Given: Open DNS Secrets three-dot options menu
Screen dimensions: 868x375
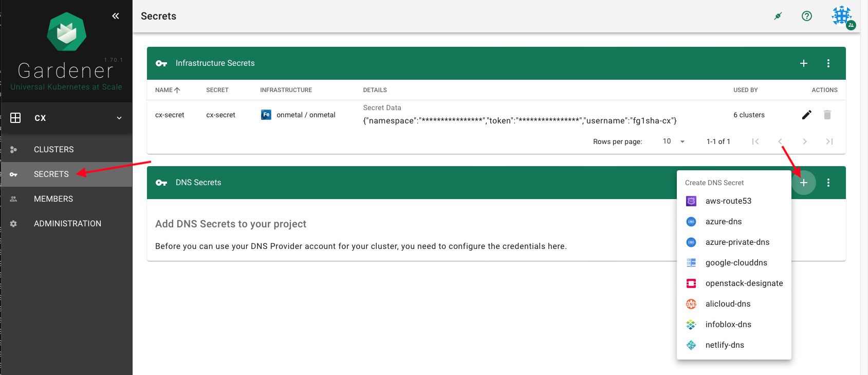Looking at the screenshot, I should click(828, 183).
